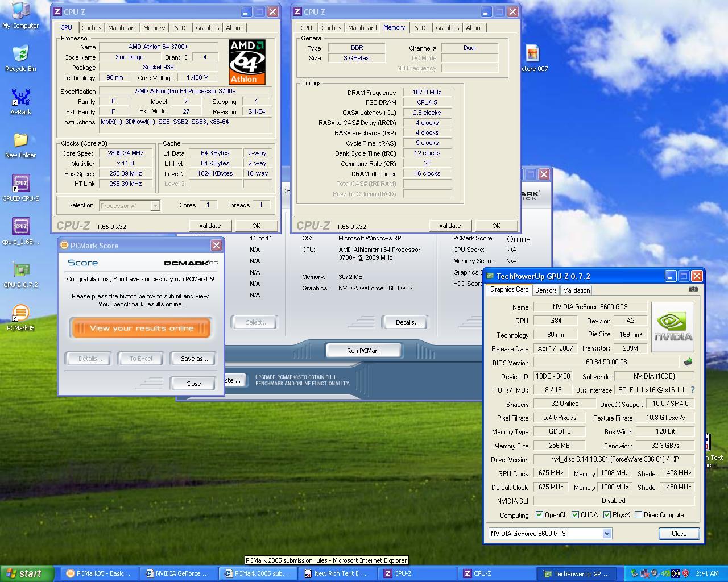The height and width of the screenshot is (582, 728).
Task: Click the system clock showing 2:41 AM
Action: [707, 573]
